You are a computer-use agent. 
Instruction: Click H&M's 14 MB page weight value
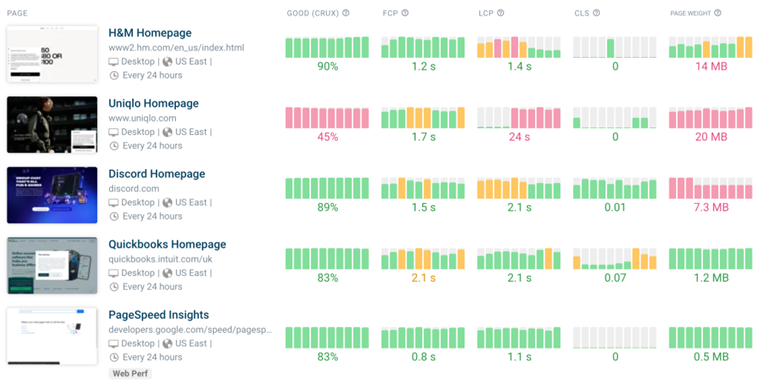(711, 66)
